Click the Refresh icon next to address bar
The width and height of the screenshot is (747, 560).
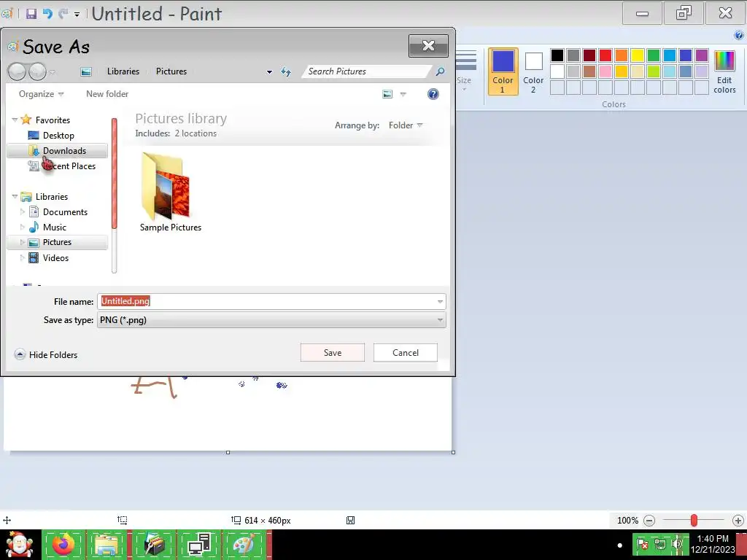(286, 72)
